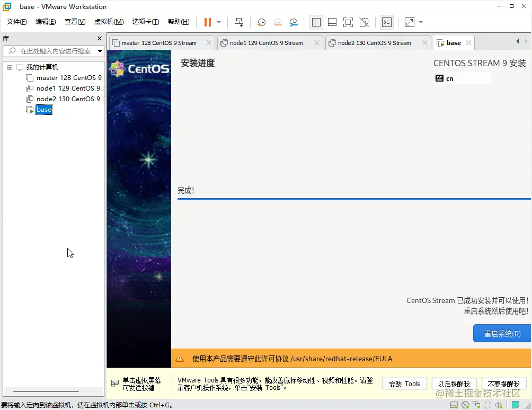Collapse the 我的计算机 tree node
The image size is (532, 410).
[10, 67]
